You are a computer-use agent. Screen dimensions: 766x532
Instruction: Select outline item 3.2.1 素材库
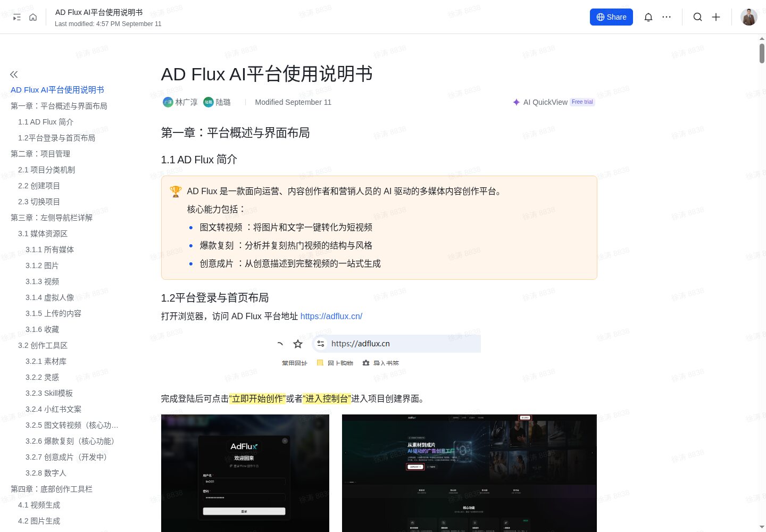(x=46, y=361)
